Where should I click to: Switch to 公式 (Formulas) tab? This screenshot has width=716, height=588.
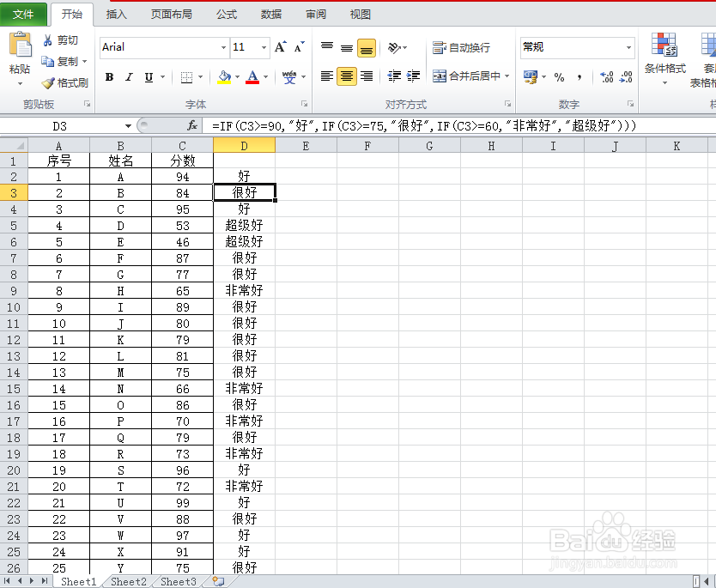[227, 15]
